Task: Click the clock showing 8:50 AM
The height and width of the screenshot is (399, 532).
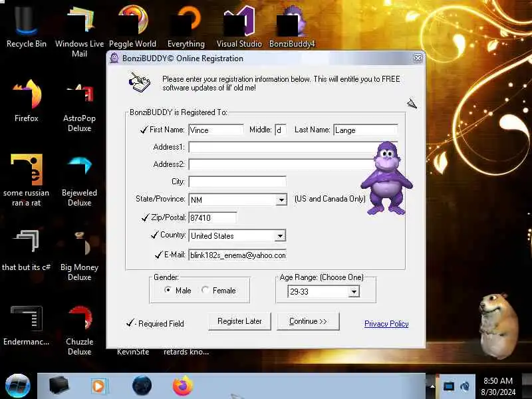Action: point(498,380)
